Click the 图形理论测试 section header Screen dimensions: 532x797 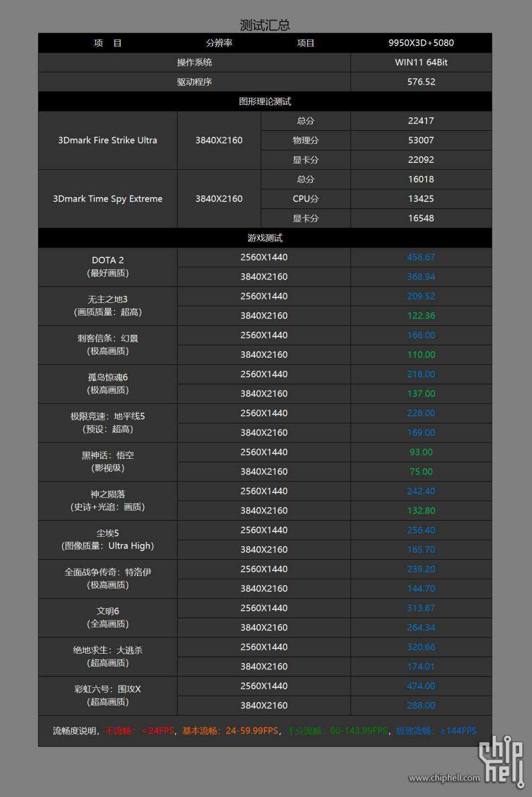265,102
